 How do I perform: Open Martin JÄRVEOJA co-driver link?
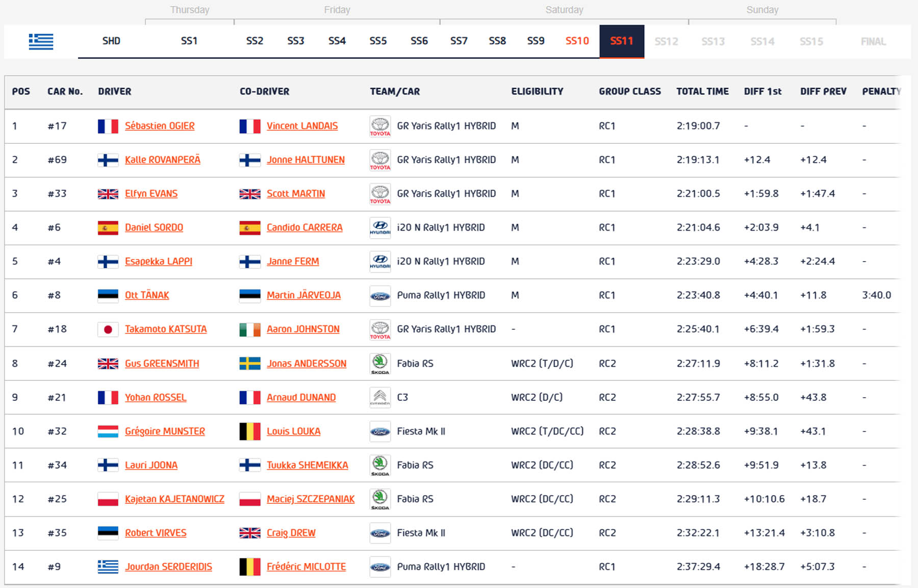click(303, 295)
